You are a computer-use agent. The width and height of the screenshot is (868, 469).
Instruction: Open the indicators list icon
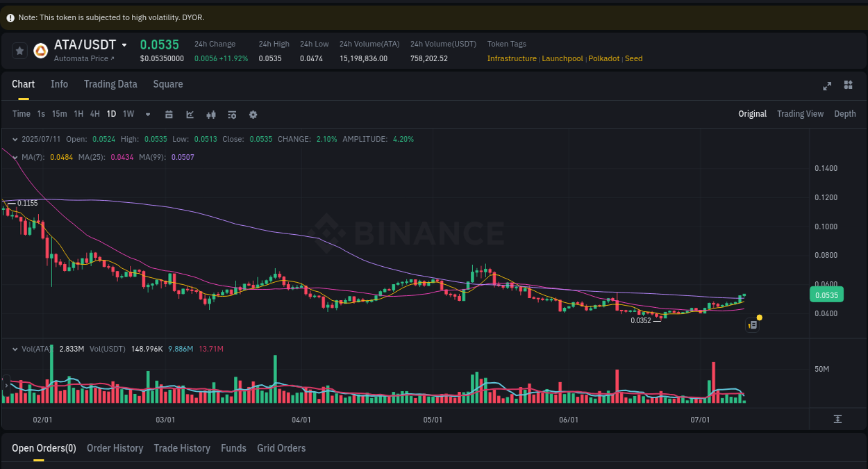click(232, 114)
